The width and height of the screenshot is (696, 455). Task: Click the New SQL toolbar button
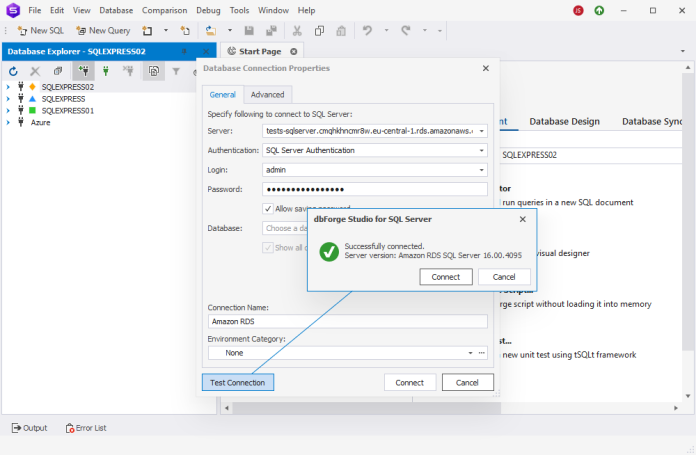tap(40, 31)
